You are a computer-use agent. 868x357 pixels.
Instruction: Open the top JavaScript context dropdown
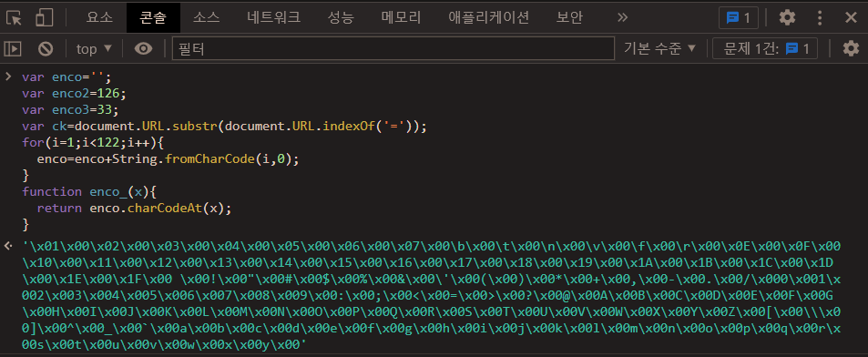tap(94, 48)
